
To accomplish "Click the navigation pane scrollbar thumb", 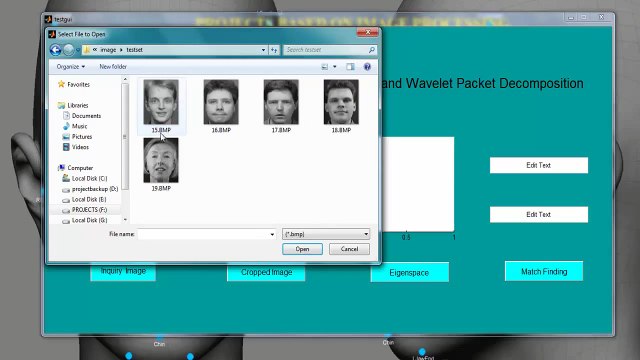I will coord(125,137).
